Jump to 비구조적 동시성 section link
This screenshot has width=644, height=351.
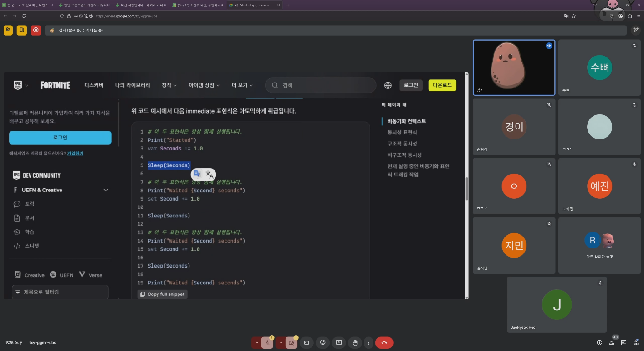click(x=404, y=155)
